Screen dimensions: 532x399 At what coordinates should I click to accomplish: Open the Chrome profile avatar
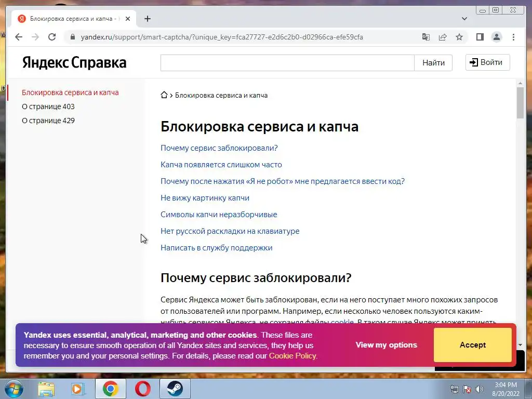coord(497,37)
